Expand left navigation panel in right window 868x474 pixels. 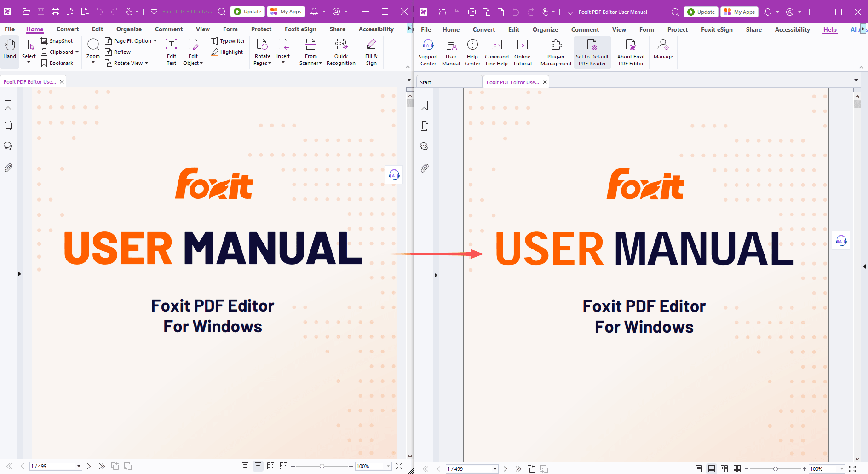pyautogui.click(x=436, y=275)
